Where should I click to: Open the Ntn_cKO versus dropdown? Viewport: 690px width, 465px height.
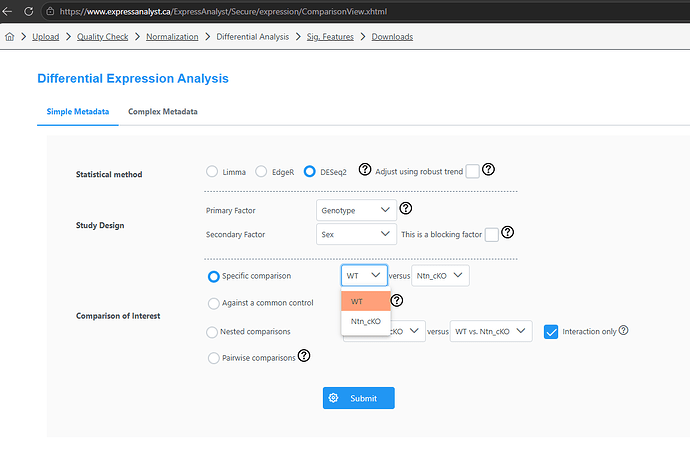pos(440,275)
